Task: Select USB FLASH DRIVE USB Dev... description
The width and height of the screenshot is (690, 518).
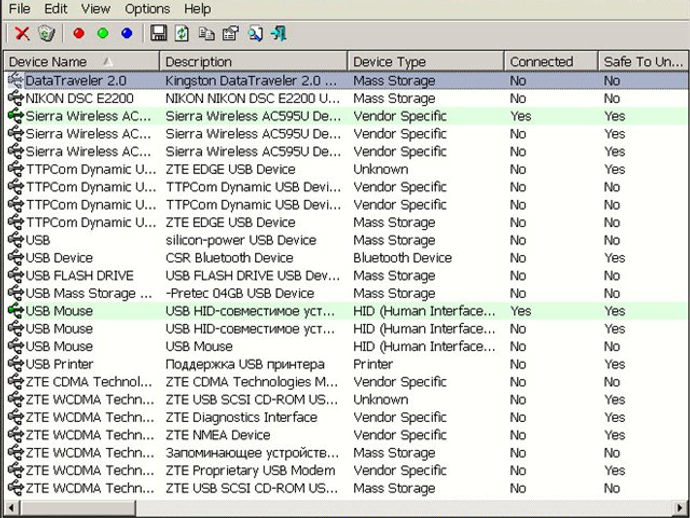Action: tap(253, 276)
